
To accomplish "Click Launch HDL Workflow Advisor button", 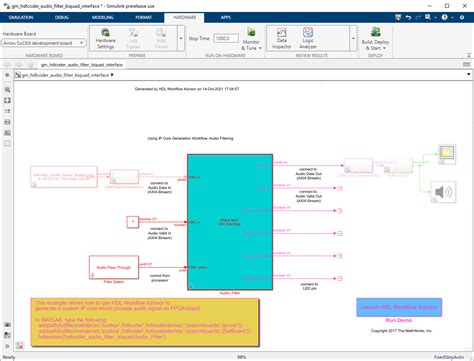I will pyautogui.click(x=399, y=307).
